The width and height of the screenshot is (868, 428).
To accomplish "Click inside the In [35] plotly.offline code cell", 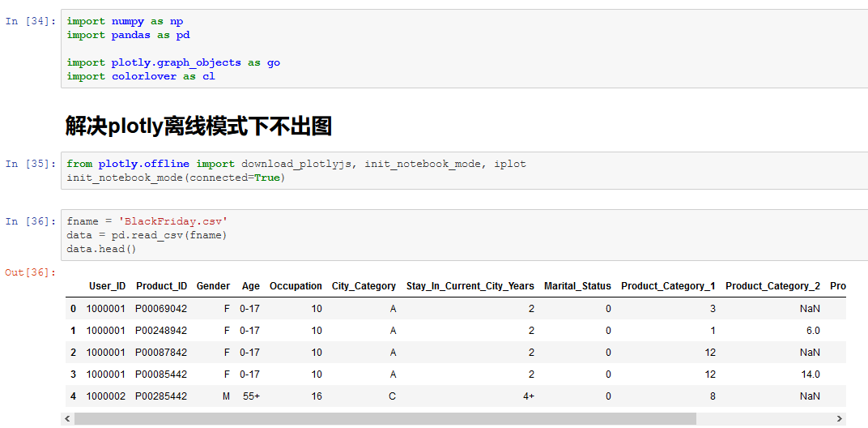I will point(465,171).
